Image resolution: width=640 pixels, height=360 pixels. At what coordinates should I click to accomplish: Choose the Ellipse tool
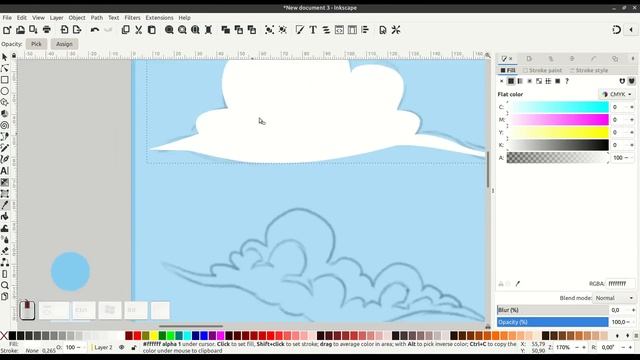tap(4, 91)
